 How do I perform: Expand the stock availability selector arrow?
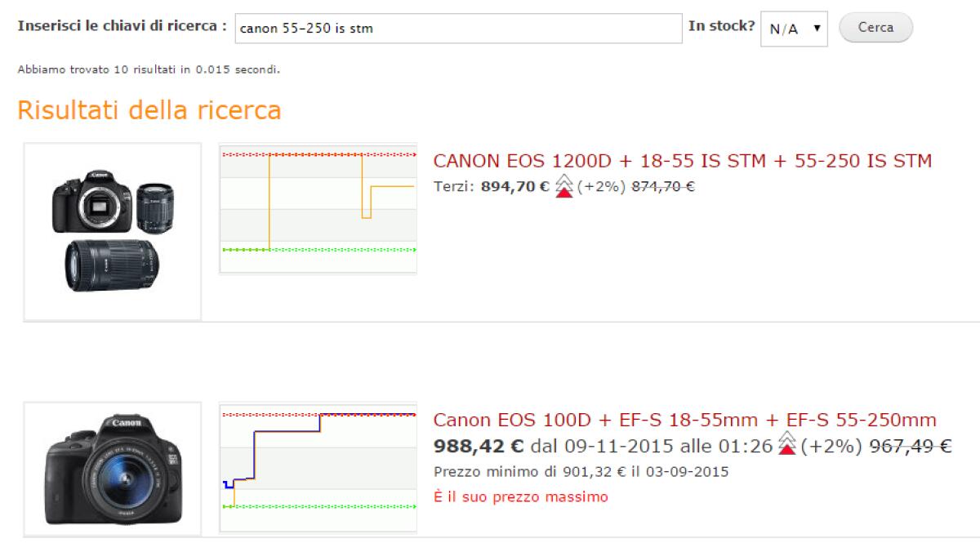(817, 27)
